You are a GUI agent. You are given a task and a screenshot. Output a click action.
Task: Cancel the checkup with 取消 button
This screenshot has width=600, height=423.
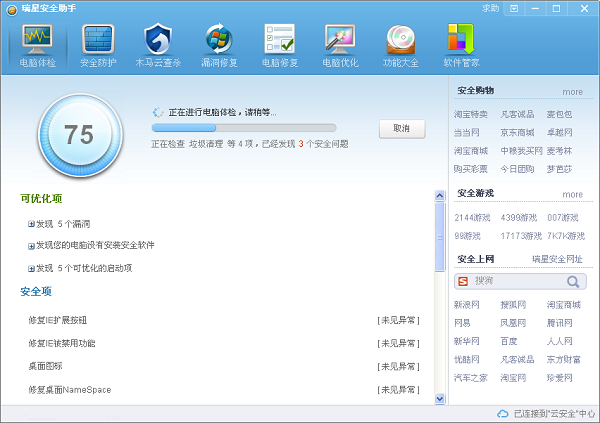pyautogui.click(x=402, y=129)
